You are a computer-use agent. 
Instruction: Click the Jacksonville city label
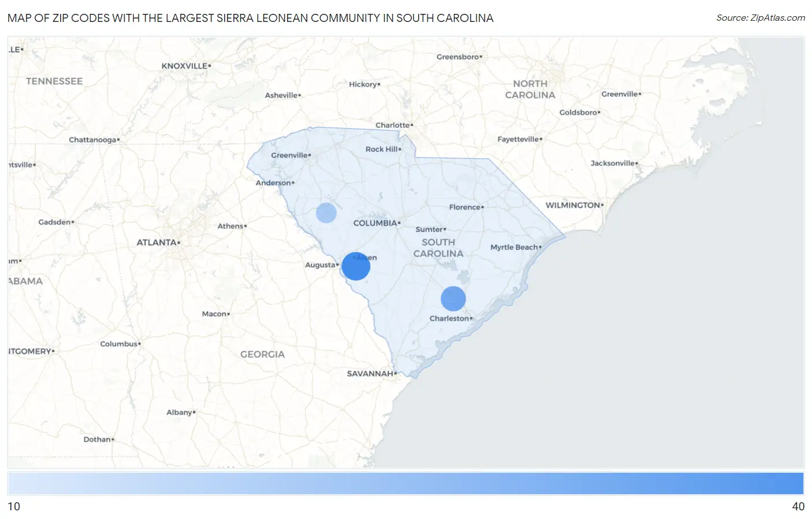pos(612,163)
